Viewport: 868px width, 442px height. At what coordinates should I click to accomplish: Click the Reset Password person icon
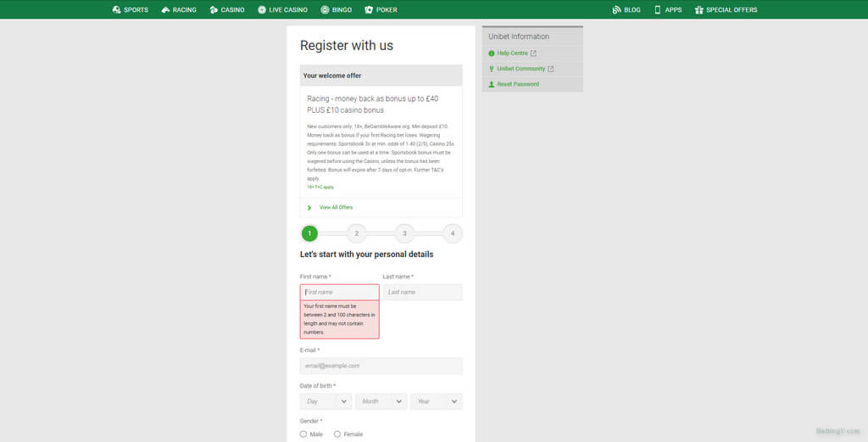click(x=491, y=84)
